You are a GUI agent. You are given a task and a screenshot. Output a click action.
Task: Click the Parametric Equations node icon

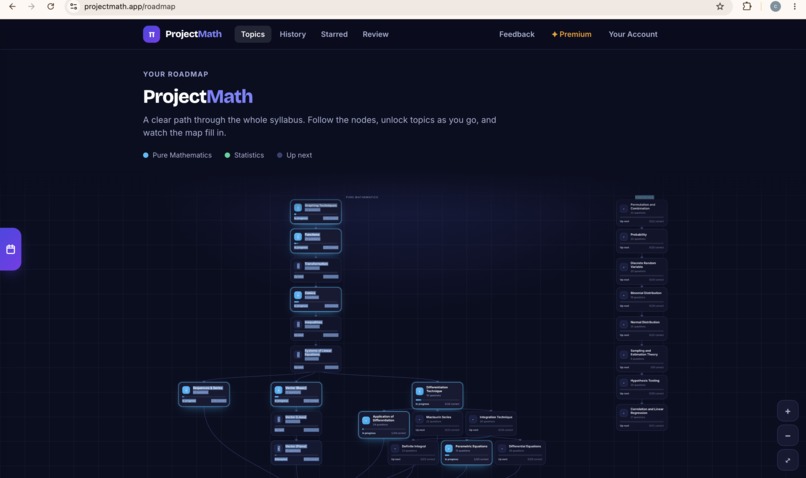click(448, 449)
